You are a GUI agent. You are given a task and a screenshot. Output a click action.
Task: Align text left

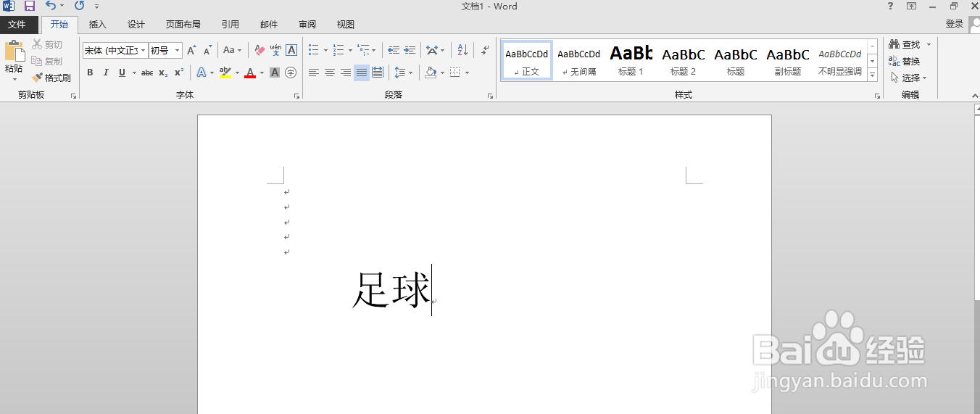[x=314, y=73]
